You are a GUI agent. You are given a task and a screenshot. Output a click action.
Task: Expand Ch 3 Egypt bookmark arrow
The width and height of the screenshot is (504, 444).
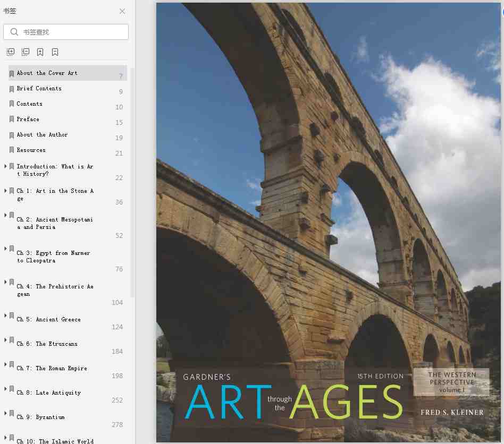tap(5, 249)
